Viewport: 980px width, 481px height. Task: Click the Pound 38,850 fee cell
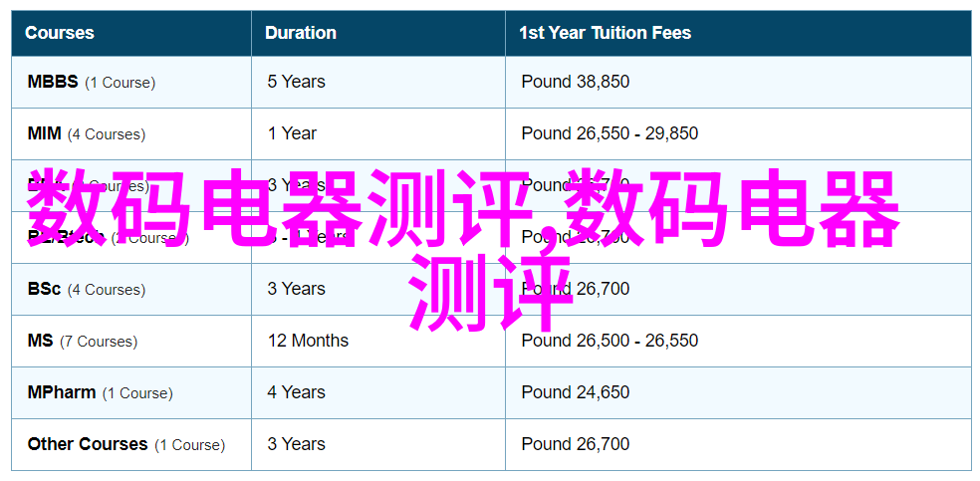(575, 82)
